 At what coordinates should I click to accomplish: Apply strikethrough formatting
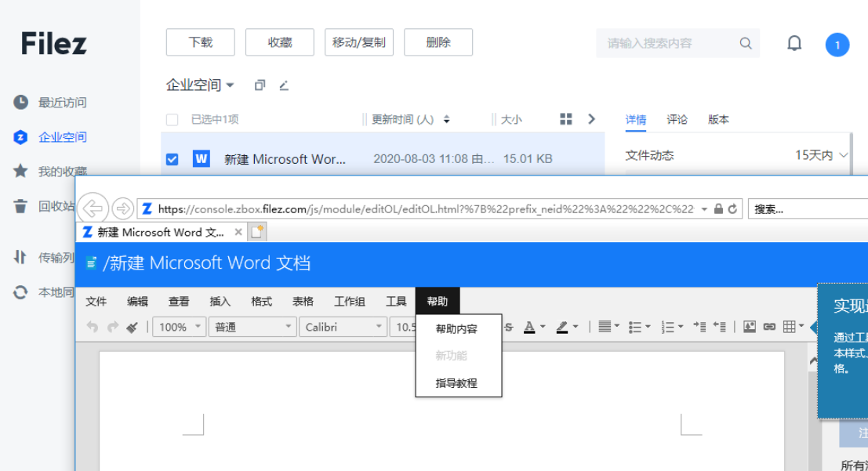pos(509,327)
